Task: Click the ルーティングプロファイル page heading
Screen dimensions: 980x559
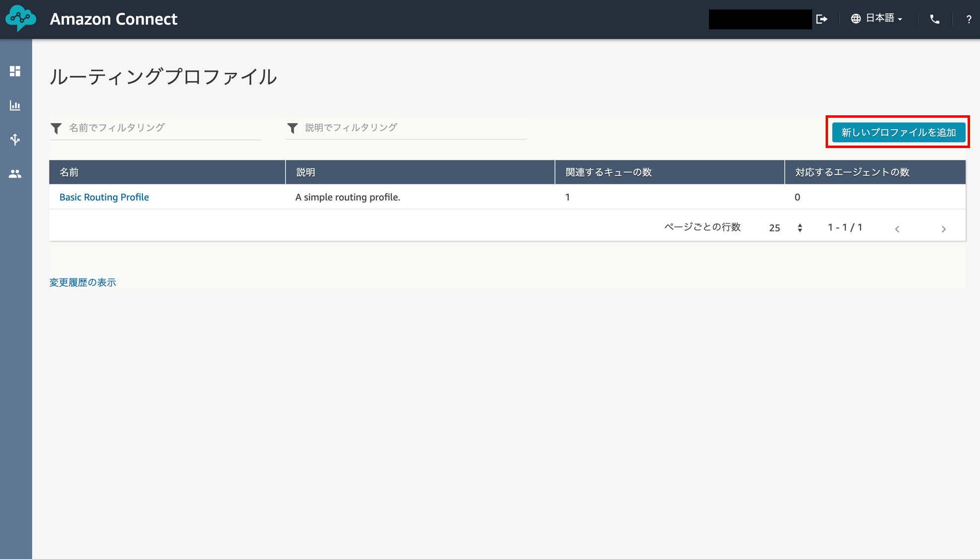Action: coord(163,77)
